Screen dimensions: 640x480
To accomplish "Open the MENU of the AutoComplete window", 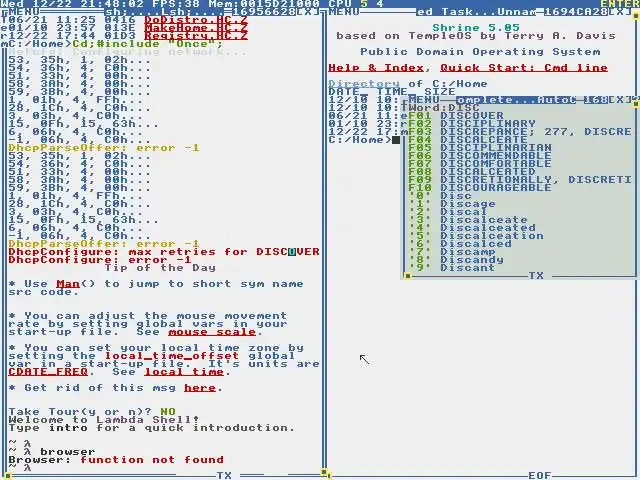I will [424, 100].
